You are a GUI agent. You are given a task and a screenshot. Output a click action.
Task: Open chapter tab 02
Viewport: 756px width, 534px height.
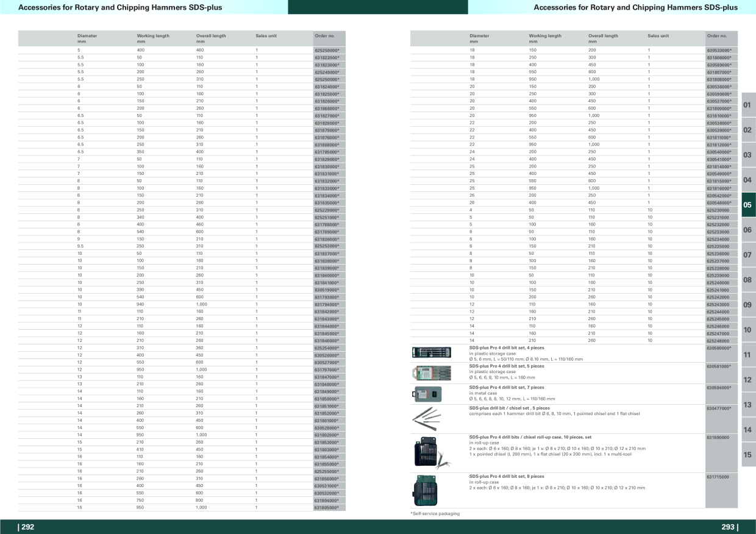(x=748, y=130)
